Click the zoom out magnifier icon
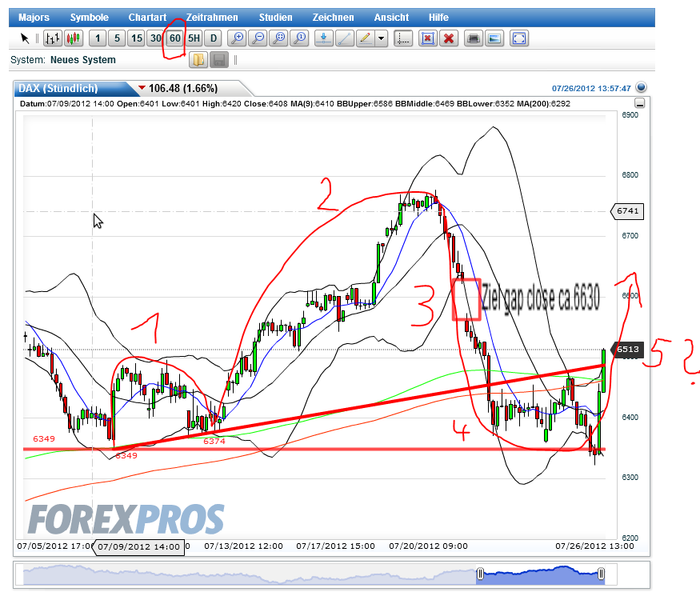700x600 pixels. [x=258, y=38]
